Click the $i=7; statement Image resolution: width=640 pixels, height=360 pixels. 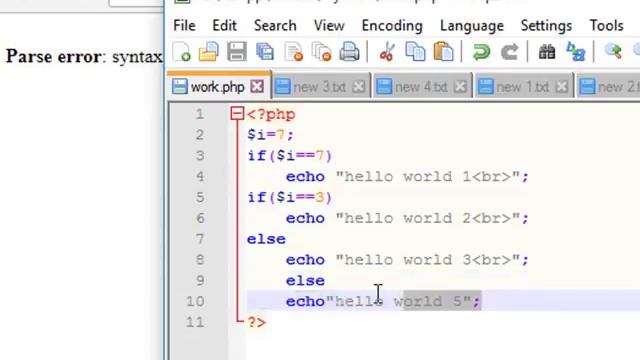tap(270, 135)
